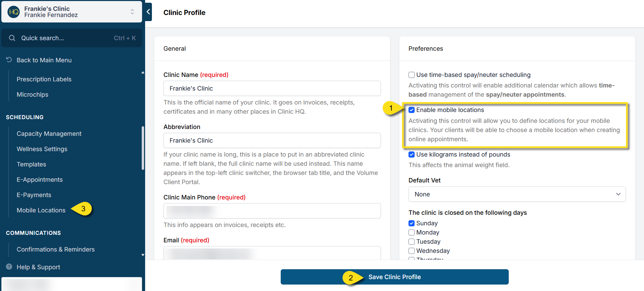Click the General section heading
644x291 pixels.
pyautogui.click(x=174, y=49)
